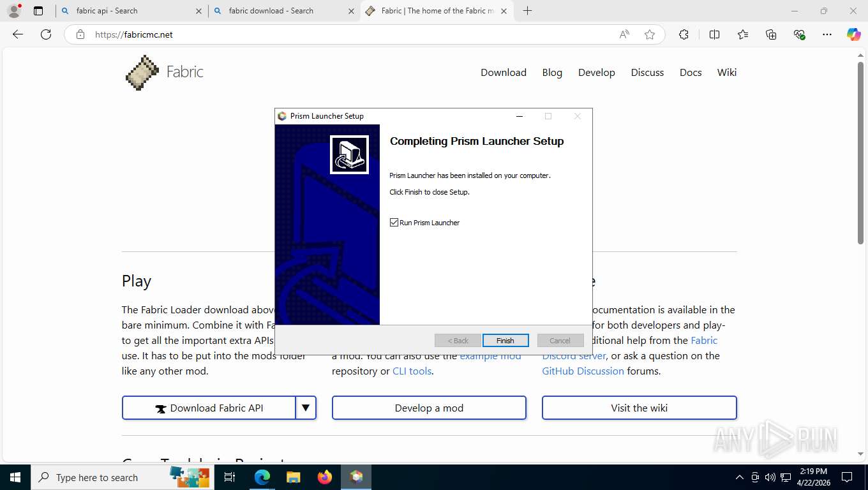Open the Blog page link
Screen dimensions: 868x490
pyautogui.click(x=552, y=72)
